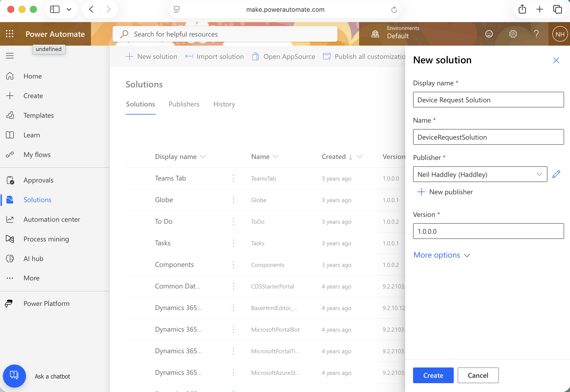Click the Display name input field
The image size is (570, 392).
488,100
